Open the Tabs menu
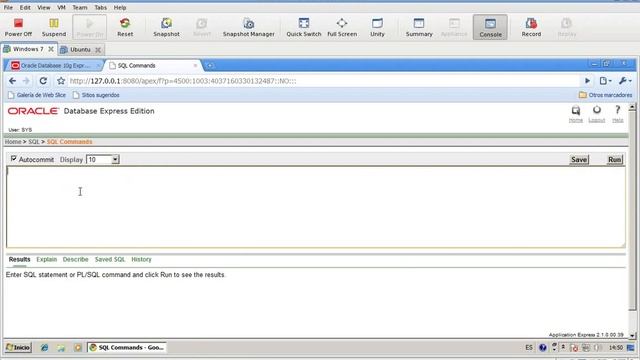 point(100,7)
